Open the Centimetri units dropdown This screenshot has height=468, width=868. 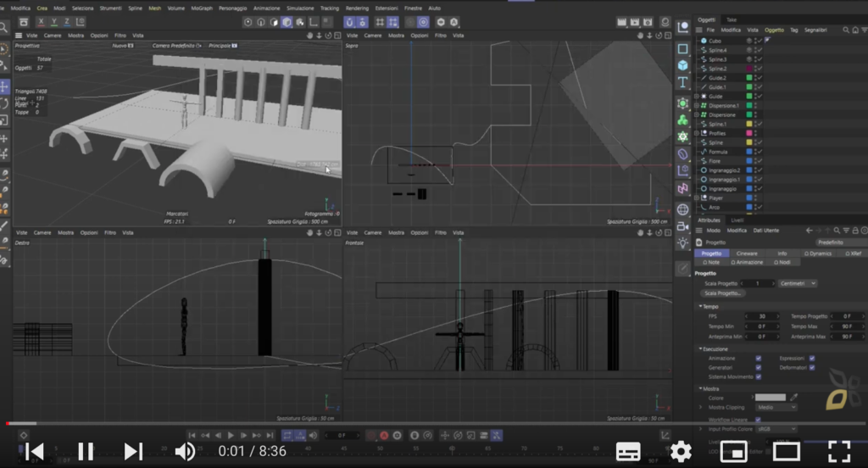797,283
